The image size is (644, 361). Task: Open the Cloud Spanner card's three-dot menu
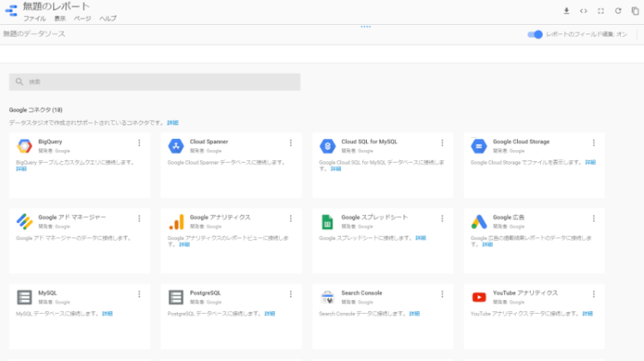[291, 142]
